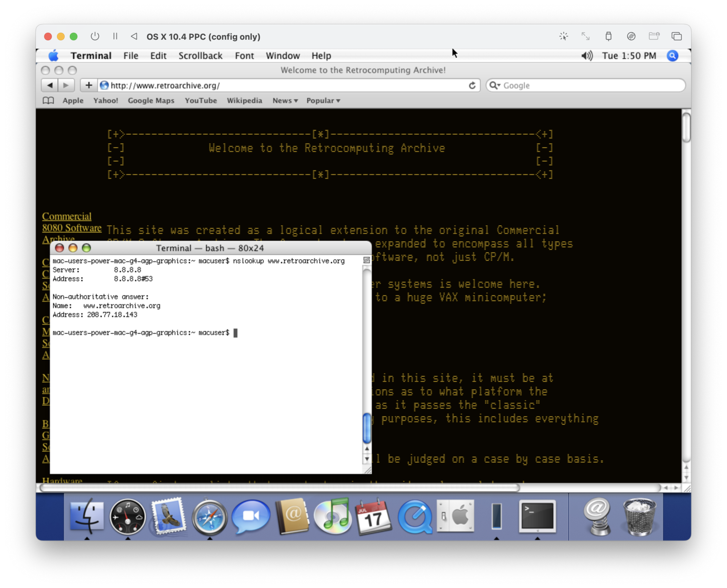Viewport: 727px width, 588px height.
Task: Pause the virtual machine
Action: pos(115,36)
